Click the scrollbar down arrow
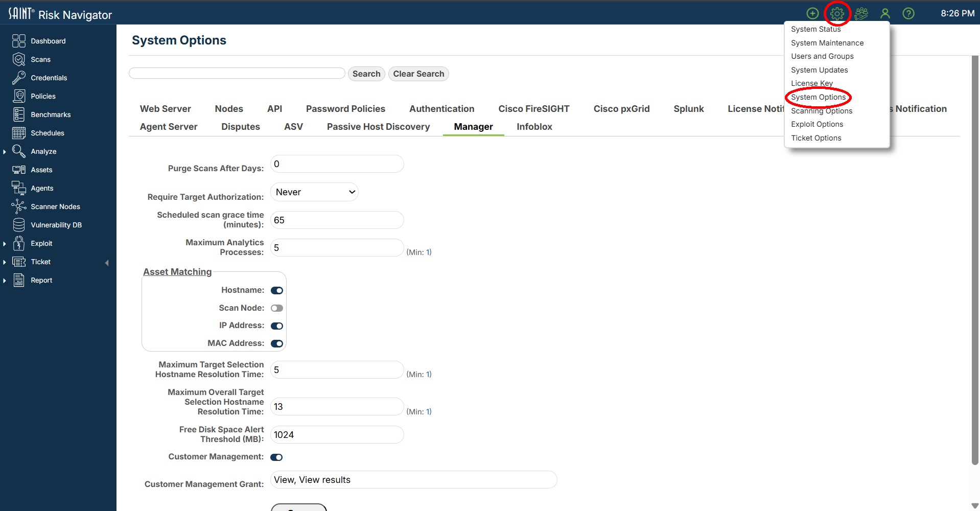Viewport: 980px width, 511px height. coord(975,505)
